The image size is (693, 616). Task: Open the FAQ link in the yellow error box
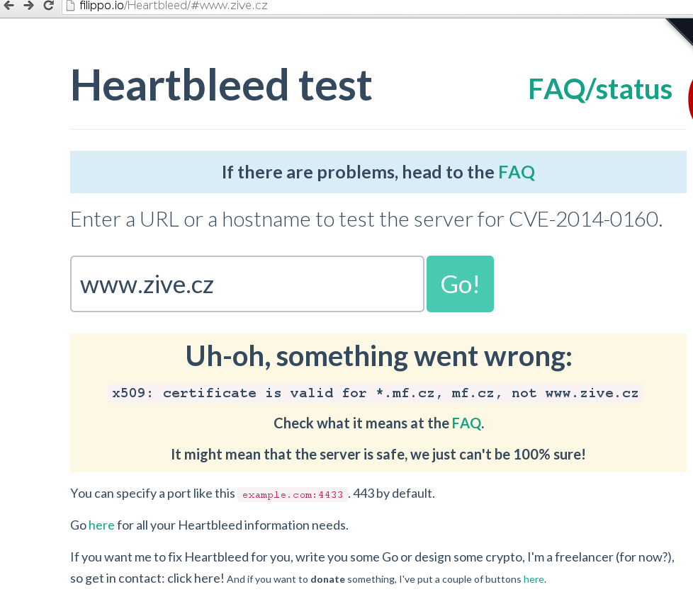(466, 423)
